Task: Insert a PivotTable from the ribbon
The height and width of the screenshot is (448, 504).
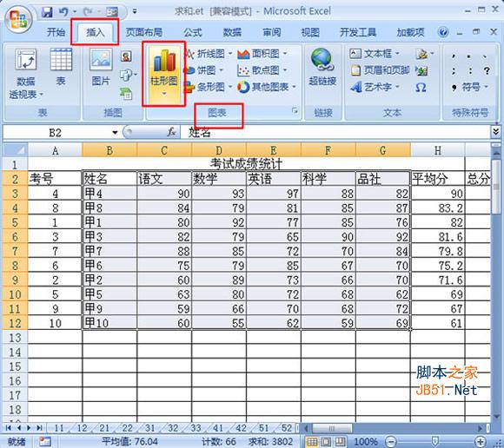Action: [26, 74]
